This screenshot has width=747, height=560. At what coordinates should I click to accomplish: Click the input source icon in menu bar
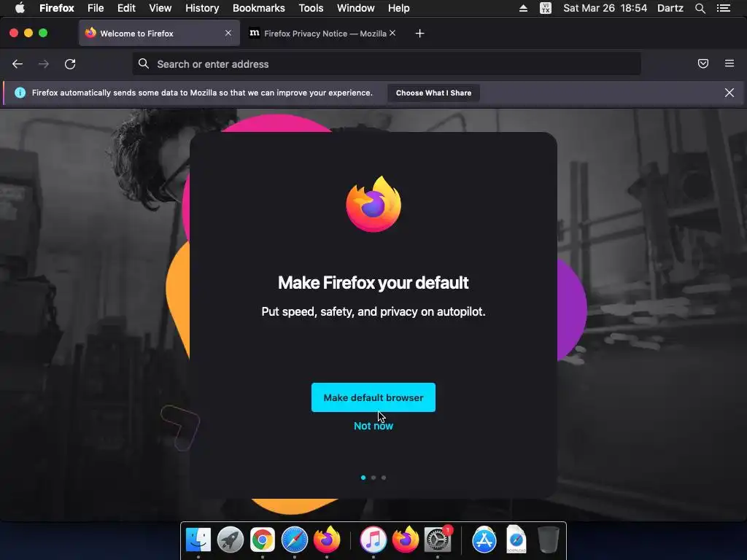(546, 8)
